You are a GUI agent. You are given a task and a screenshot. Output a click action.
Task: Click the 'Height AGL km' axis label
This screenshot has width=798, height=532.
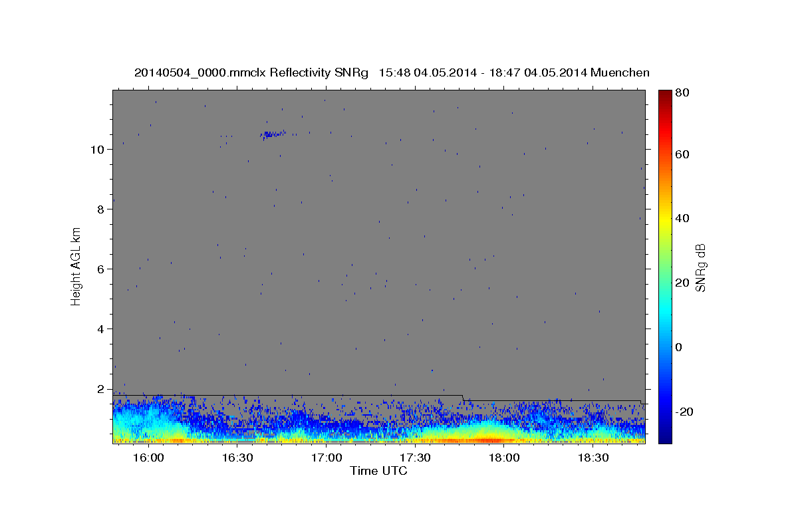(76, 266)
